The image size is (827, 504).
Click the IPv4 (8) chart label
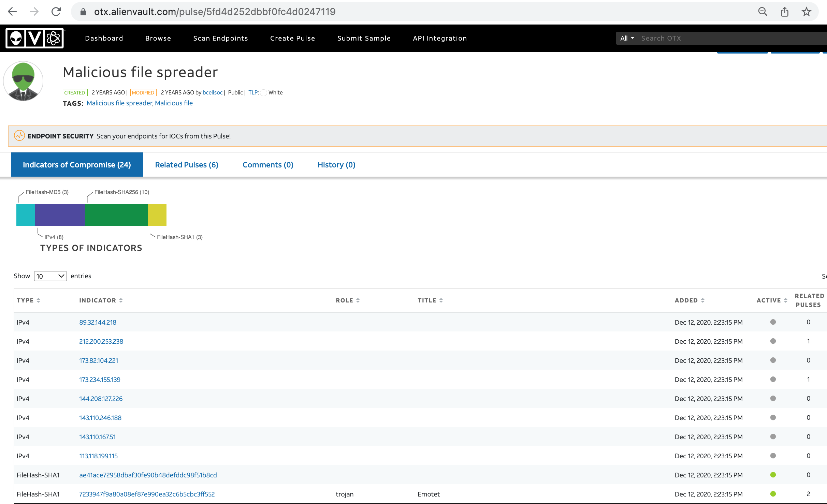[54, 237]
